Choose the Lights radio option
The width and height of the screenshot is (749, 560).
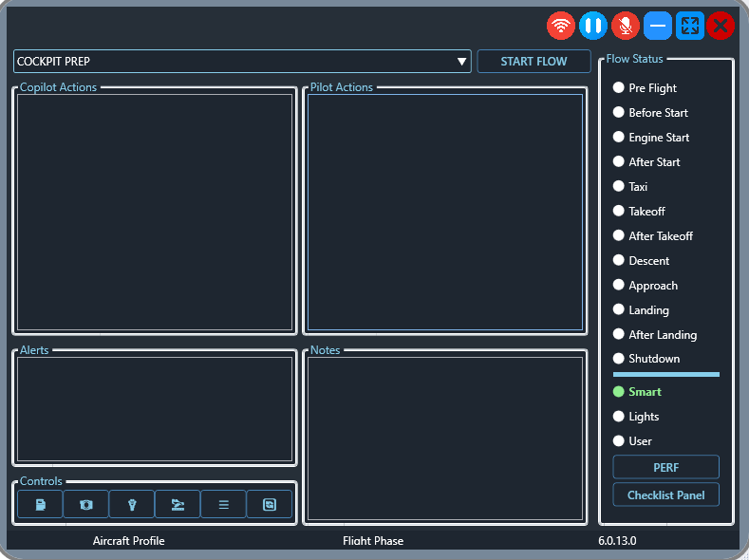(x=619, y=417)
